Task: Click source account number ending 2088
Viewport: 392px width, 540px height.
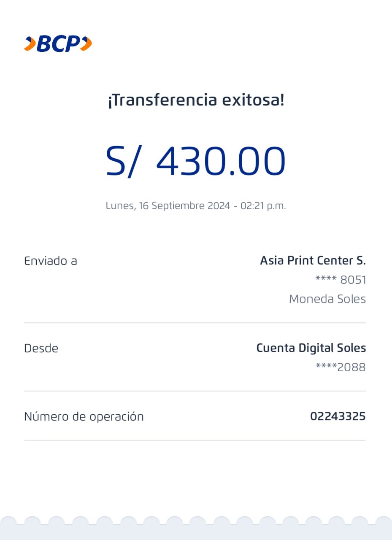Action: tap(341, 367)
